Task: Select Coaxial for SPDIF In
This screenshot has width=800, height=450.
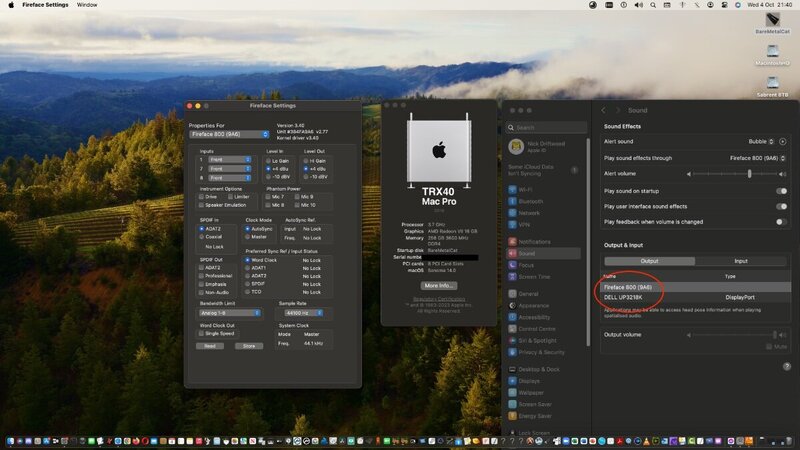Action: (x=202, y=237)
